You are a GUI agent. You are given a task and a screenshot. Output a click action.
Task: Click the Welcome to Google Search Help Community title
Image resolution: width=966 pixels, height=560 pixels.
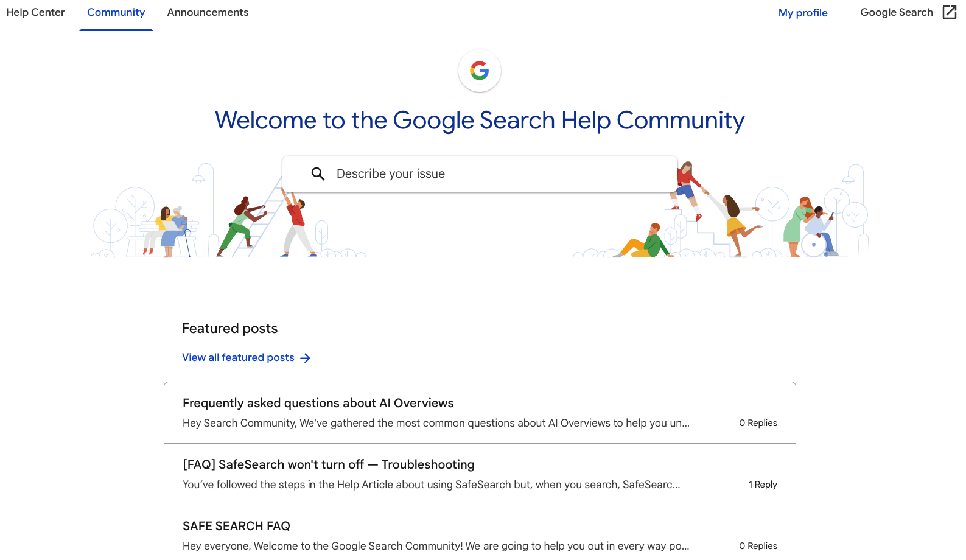point(480,121)
